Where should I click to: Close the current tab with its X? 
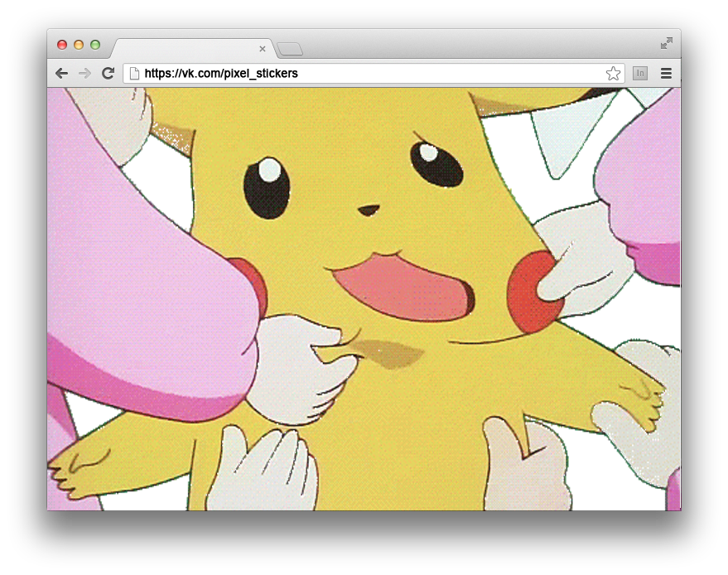[x=263, y=49]
